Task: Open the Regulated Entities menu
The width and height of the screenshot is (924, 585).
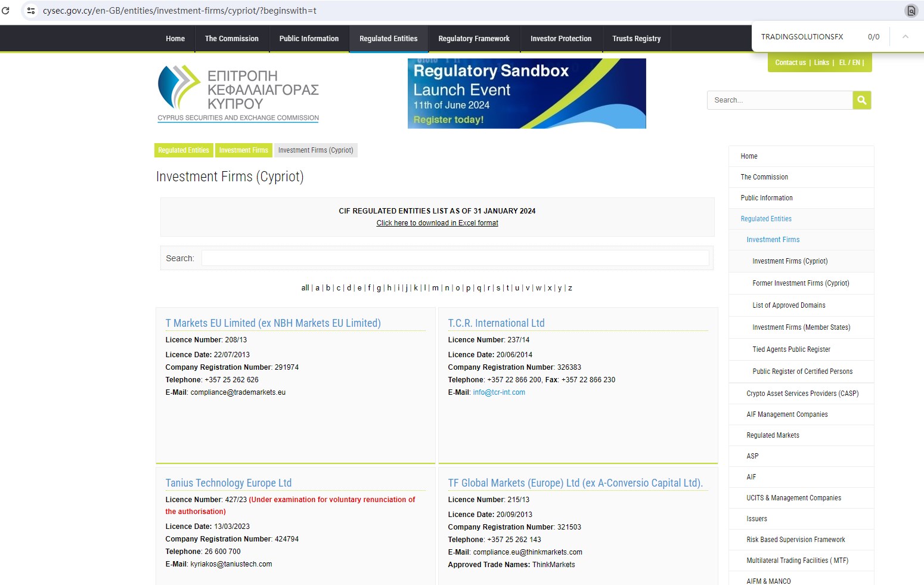Action: click(x=388, y=39)
